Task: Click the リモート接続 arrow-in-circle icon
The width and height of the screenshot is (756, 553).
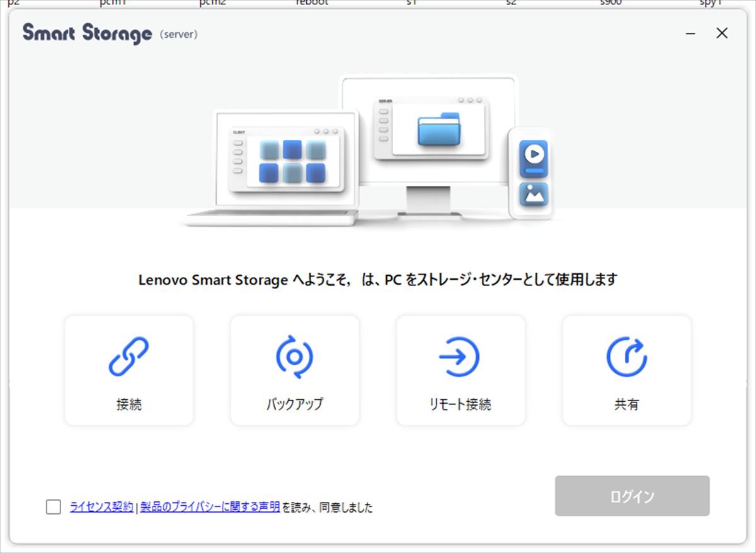Action: tap(459, 357)
